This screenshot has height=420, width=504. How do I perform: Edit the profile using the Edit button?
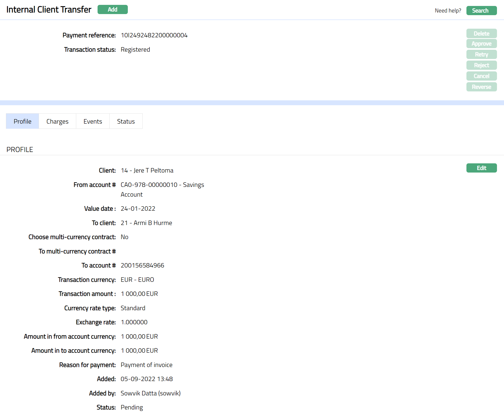tap(481, 168)
